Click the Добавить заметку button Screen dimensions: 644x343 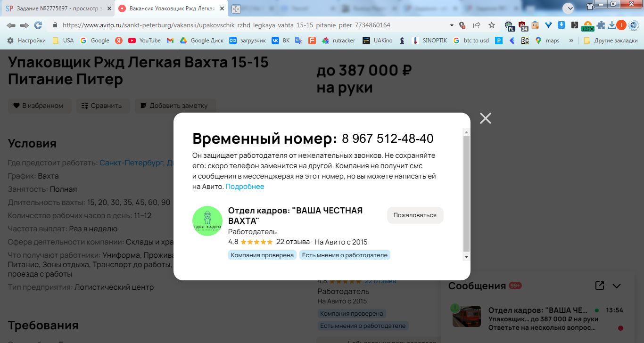click(x=175, y=106)
